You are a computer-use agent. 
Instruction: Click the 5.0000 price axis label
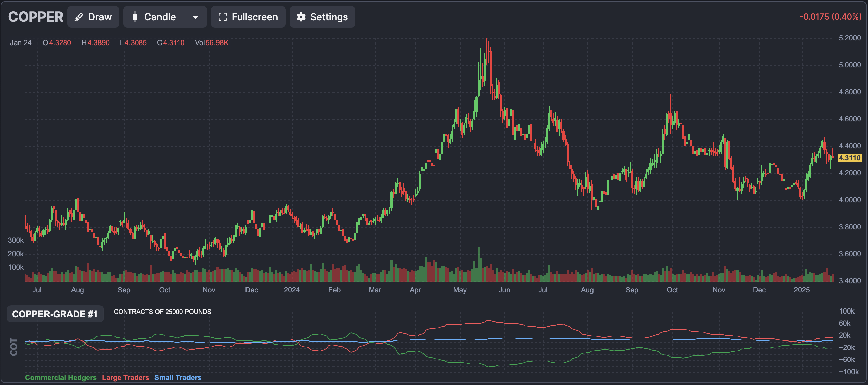[849, 65]
